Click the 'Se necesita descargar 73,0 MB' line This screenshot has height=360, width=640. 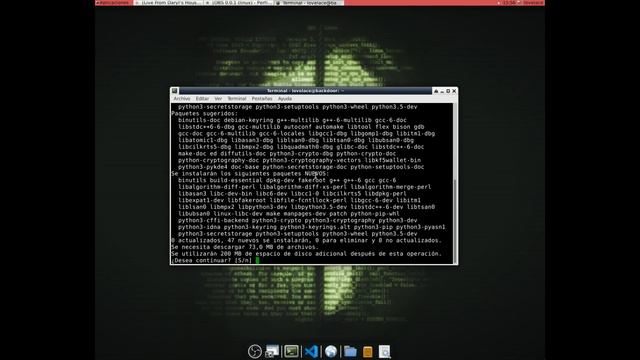(x=245, y=247)
